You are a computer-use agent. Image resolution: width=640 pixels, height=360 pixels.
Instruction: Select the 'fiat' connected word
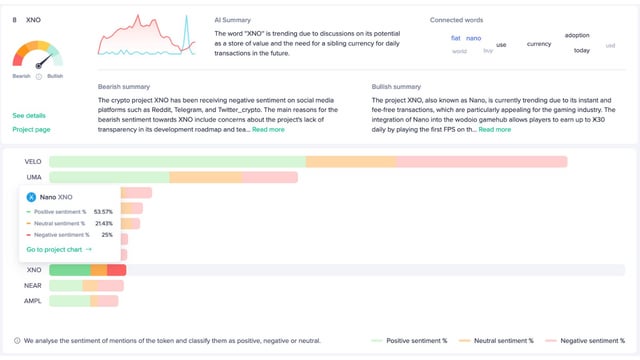pos(456,38)
